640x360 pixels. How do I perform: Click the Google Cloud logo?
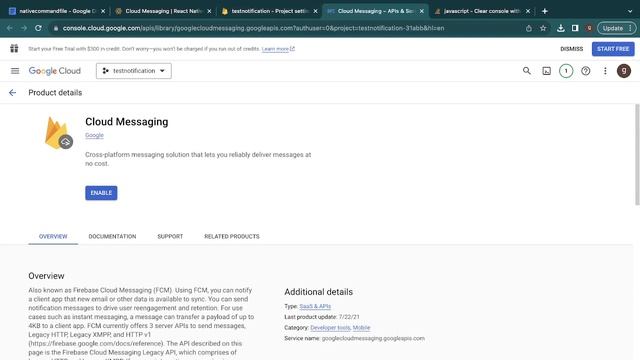(x=55, y=71)
